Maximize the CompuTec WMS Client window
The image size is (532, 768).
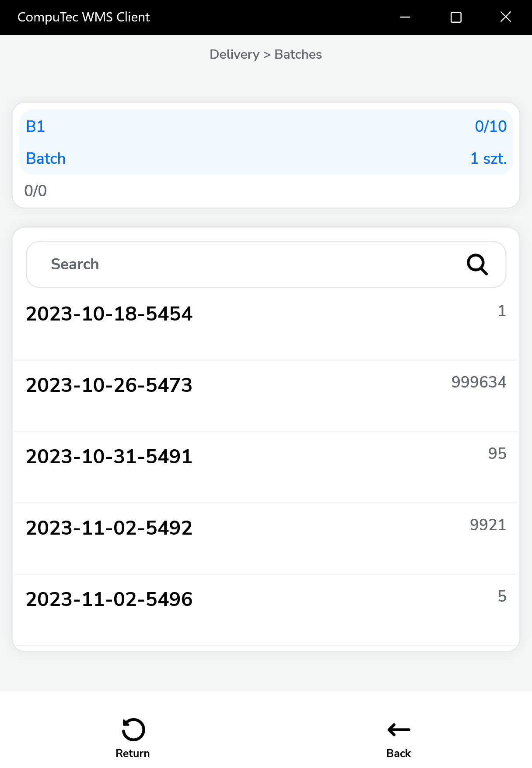pyautogui.click(x=456, y=17)
